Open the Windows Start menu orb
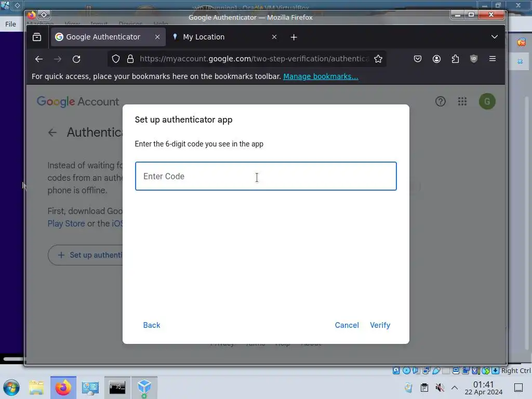The width and height of the screenshot is (532, 399). (x=11, y=388)
